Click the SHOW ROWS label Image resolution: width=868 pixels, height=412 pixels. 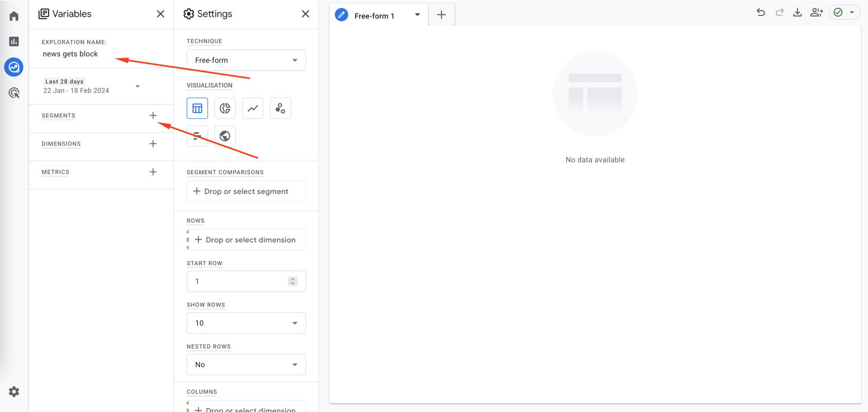click(x=206, y=305)
